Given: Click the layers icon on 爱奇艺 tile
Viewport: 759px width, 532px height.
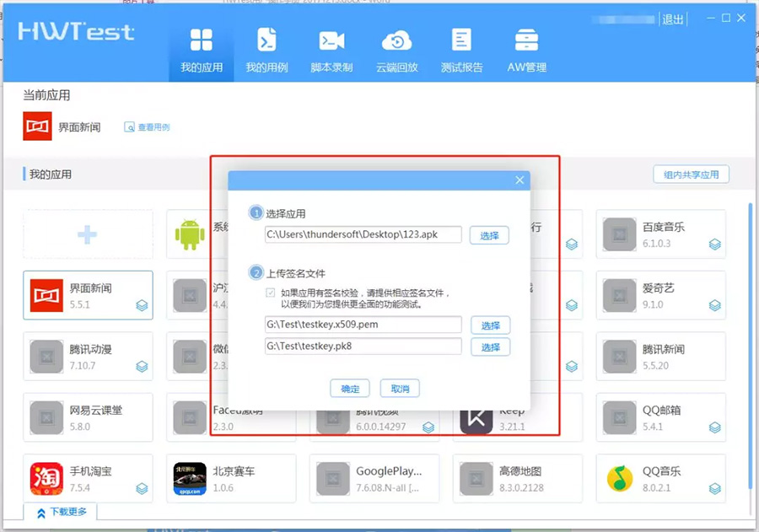Looking at the screenshot, I should pyautogui.click(x=715, y=305).
